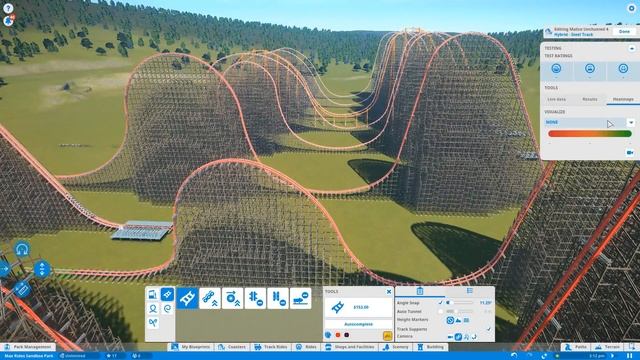640x360 pixels.
Task: Click the track height up-down handle
Action: pyautogui.click(x=42, y=269)
